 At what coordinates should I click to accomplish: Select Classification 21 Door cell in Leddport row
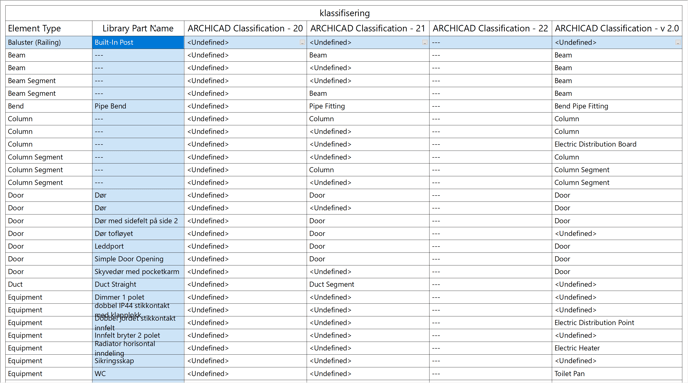[x=368, y=246]
